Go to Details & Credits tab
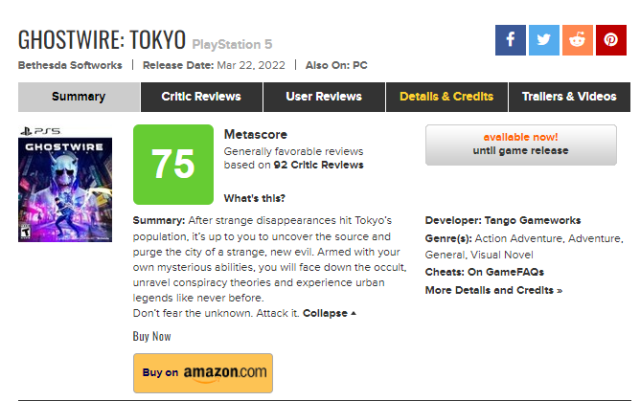This screenshot has height=401, width=640. pyautogui.click(x=446, y=97)
